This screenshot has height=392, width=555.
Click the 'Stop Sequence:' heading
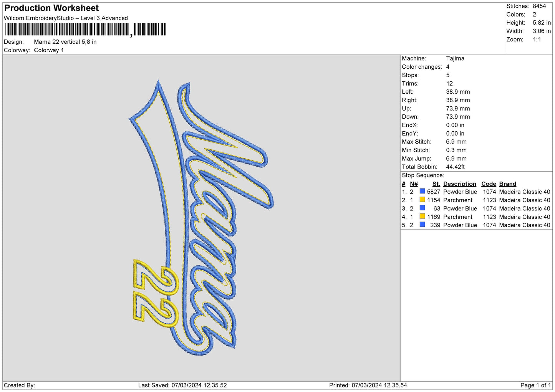(422, 175)
